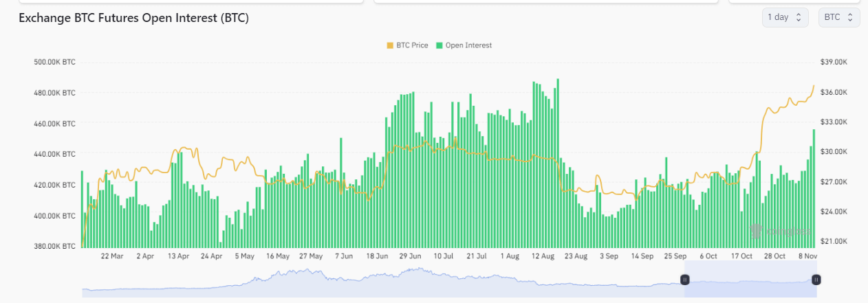Toggle Open Interest series in legend
The width and height of the screenshot is (868, 303).
(x=468, y=45)
